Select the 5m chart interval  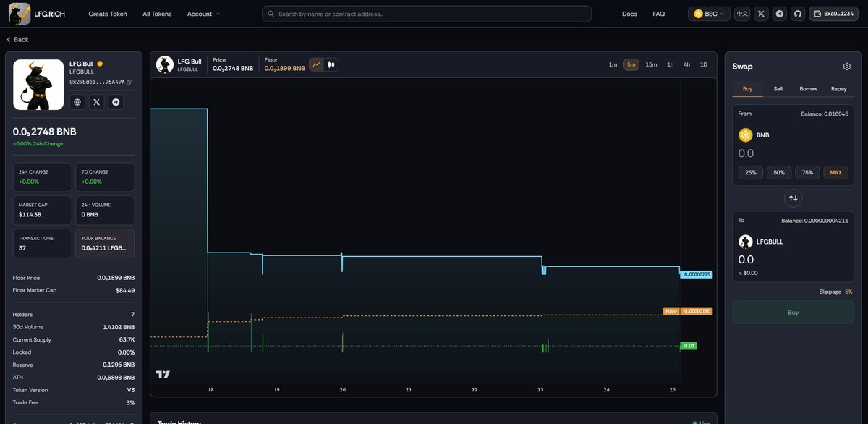click(x=631, y=64)
